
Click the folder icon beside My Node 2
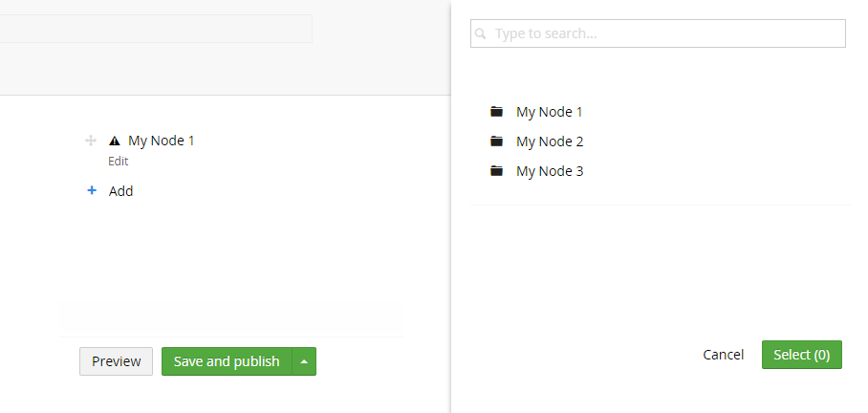(496, 141)
